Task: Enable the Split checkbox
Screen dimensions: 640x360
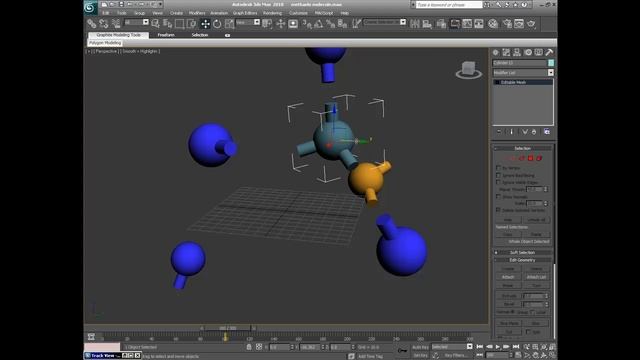Action: coord(528,332)
